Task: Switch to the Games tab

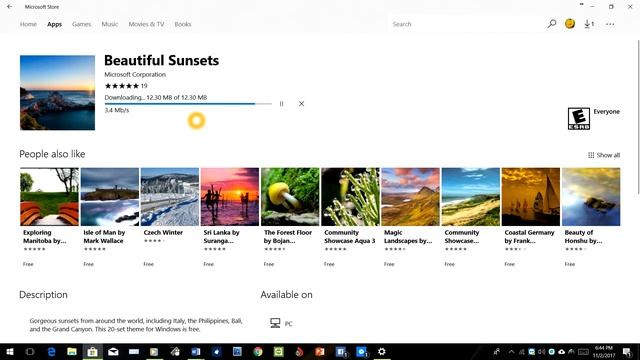Action: 81,24
